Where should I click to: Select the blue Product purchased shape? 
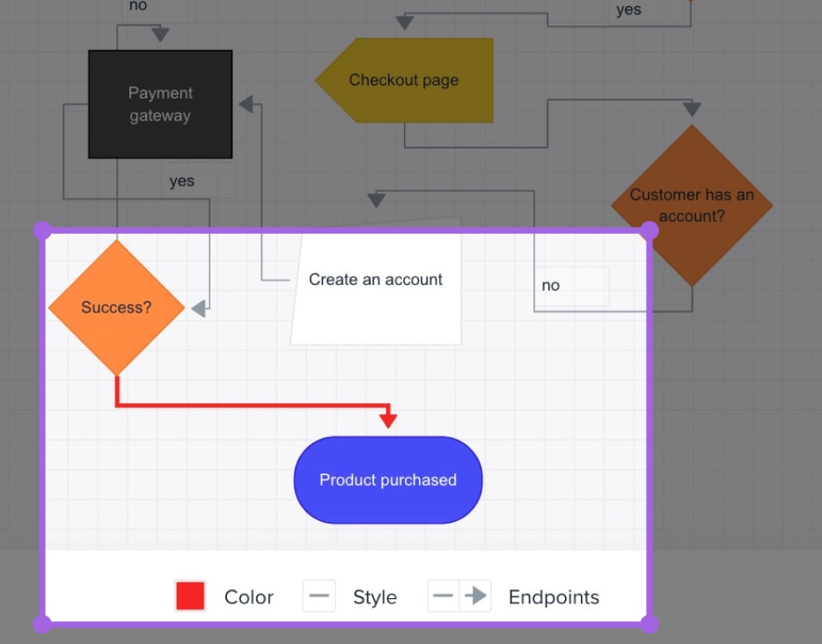click(388, 480)
